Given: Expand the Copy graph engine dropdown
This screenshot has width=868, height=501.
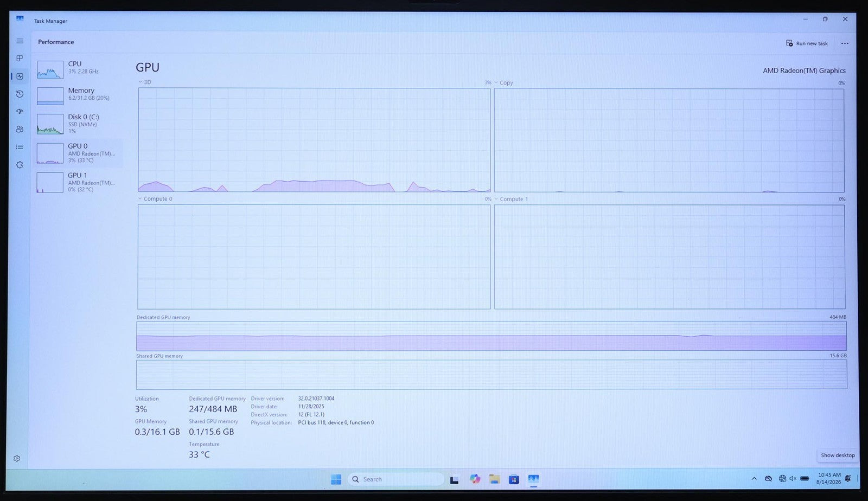Looking at the screenshot, I should coord(503,83).
